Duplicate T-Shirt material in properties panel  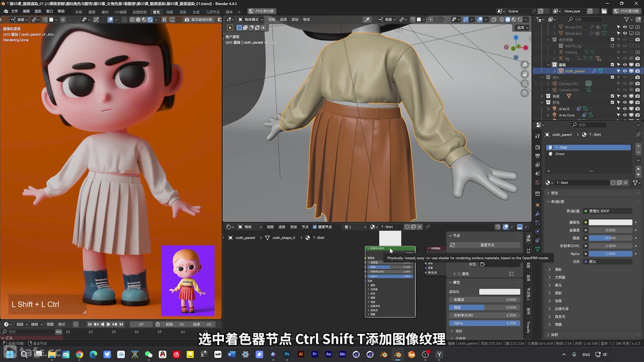pyautogui.click(x=619, y=183)
